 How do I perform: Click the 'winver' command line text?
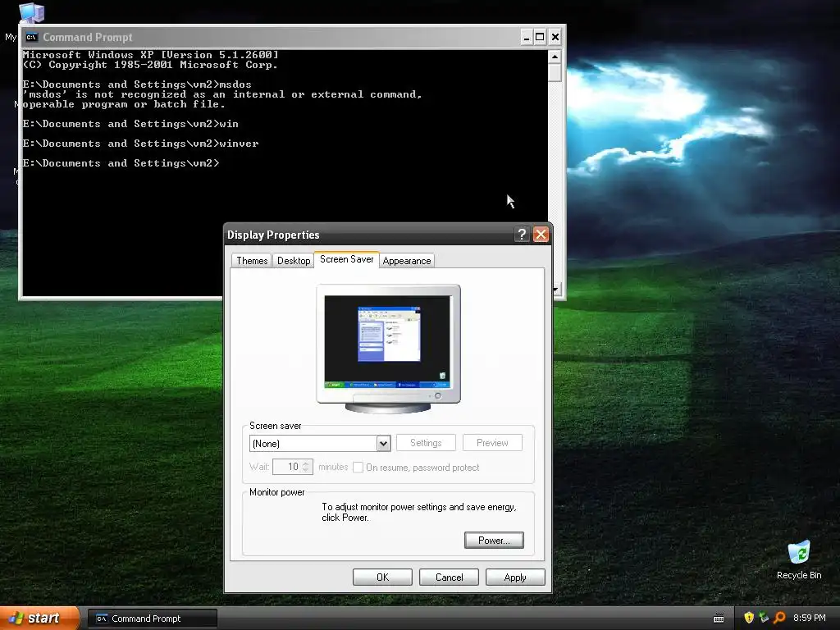pyautogui.click(x=239, y=144)
